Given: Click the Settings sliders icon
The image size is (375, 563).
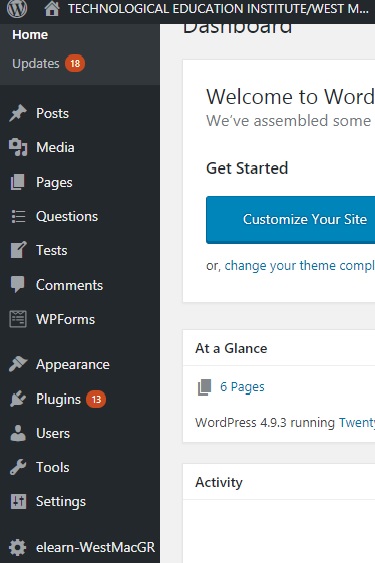Looking at the screenshot, I should (x=18, y=501).
